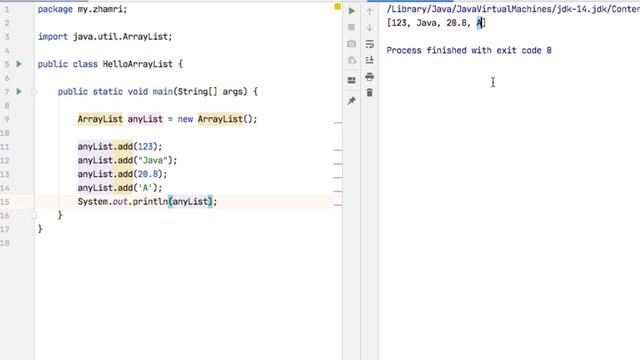
Task: Click 'import java.util.ArrayList;' statement
Action: coord(105,36)
